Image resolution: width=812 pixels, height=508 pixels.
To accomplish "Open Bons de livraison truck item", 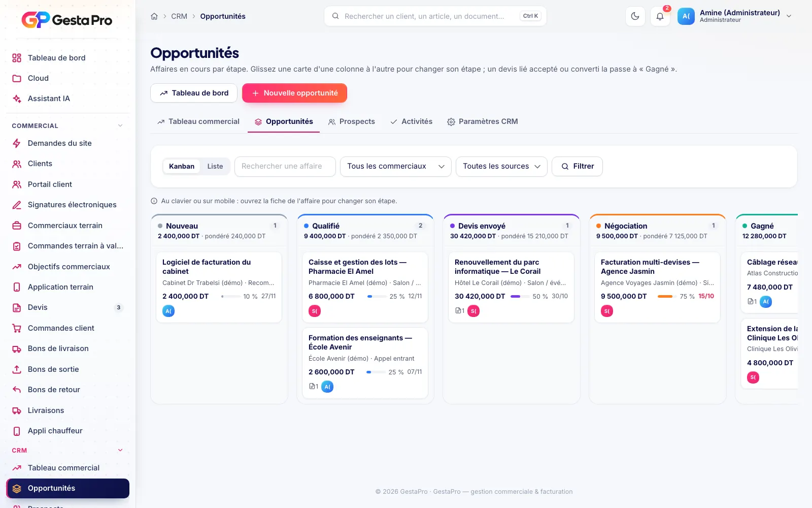I will coord(67,348).
